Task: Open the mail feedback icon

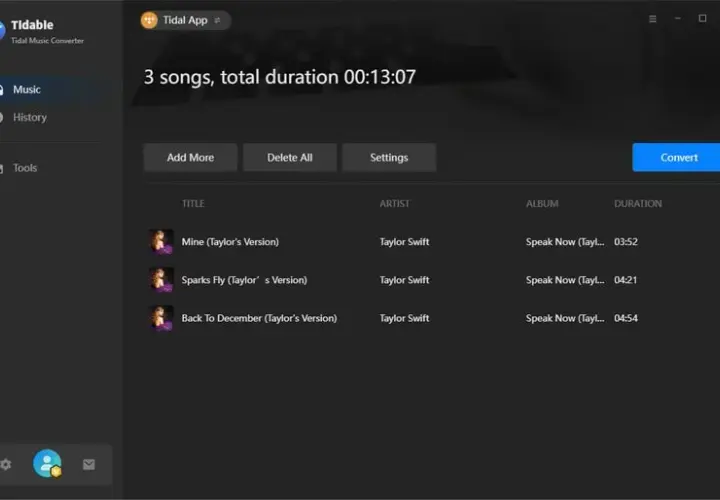Action: point(89,465)
